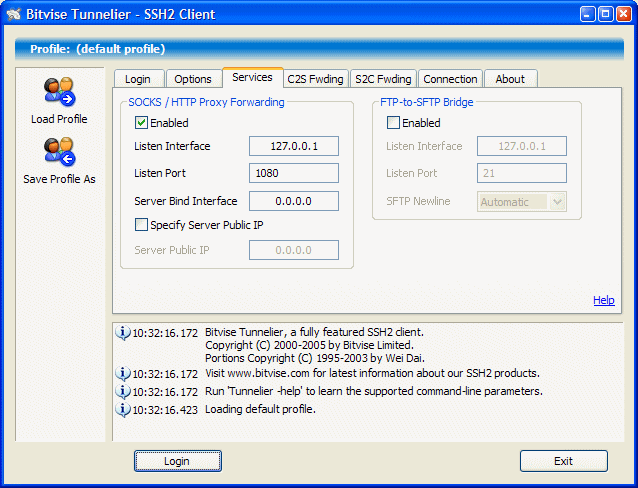The image size is (638, 488).
Task: Enable the FTP-to-SFTP Bridge checkbox
Action: point(393,123)
